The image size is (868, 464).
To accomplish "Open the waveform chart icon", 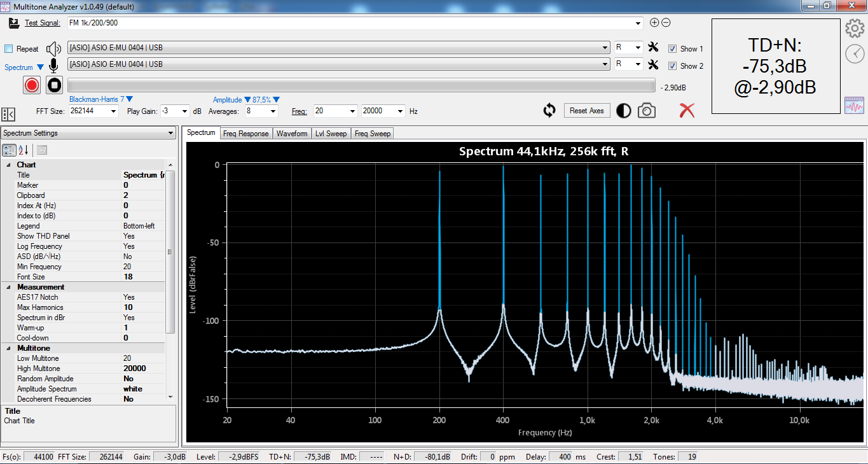I will pyautogui.click(x=855, y=105).
